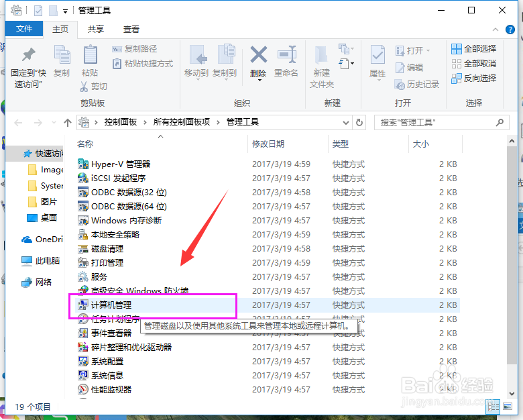The width and height of the screenshot is (523, 420).
Task: Click the Pin to Quick access icon
Action: [x=28, y=55]
